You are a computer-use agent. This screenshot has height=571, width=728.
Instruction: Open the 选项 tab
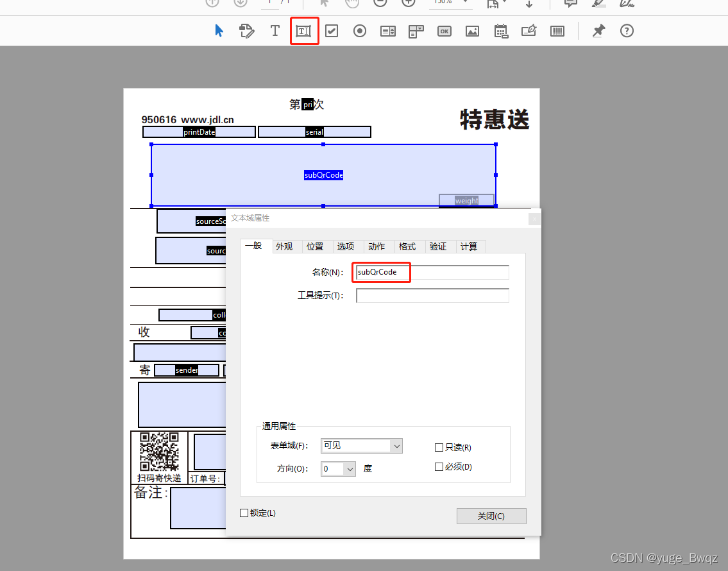tap(346, 246)
